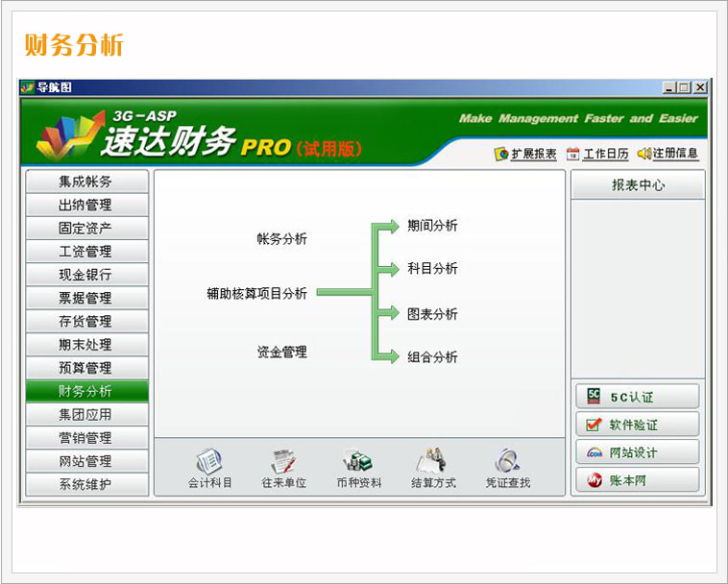
Task: Open 图表分析 in the flow chart
Action: click(432, 314)
